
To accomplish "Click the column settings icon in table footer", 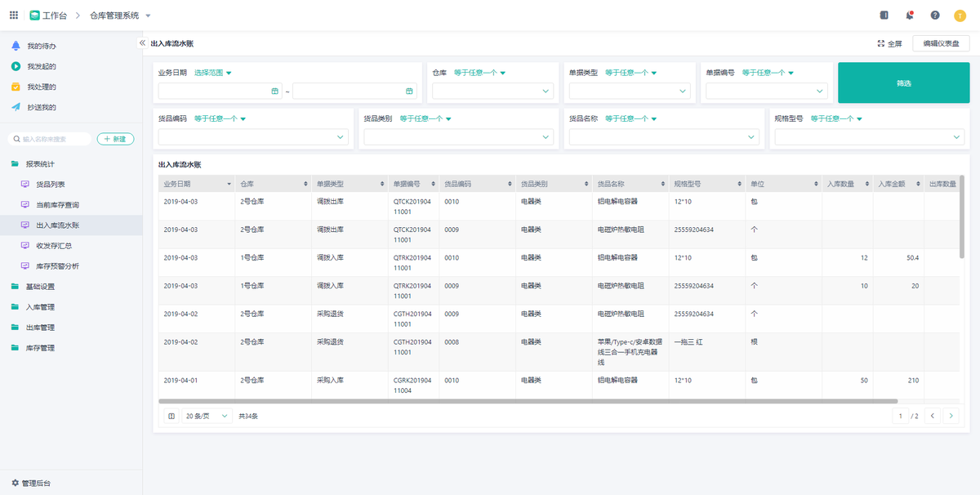I will (x=171, y=416).
